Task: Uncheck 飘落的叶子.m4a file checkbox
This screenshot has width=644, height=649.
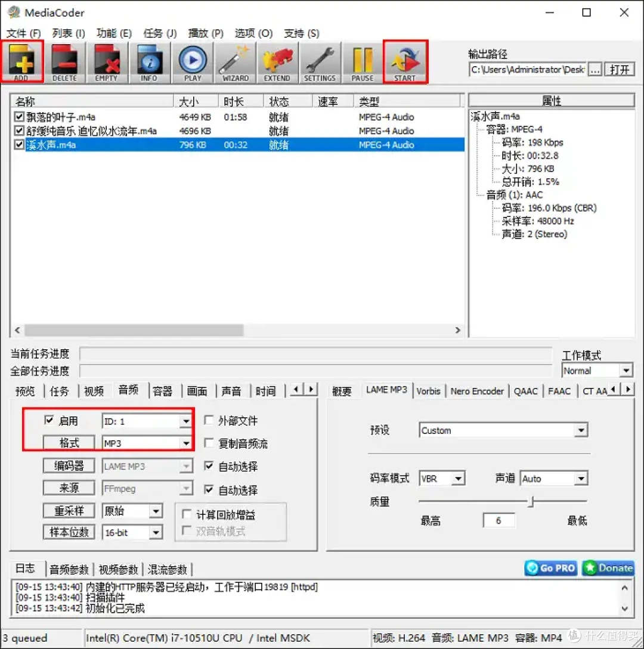Action: tap(19, 117)
